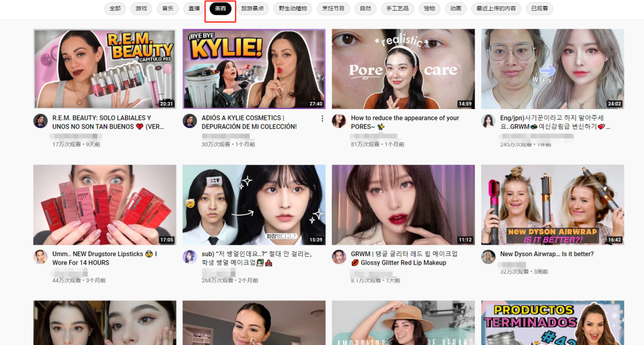Viewport: 644px width, 345px height.
Task: Select the 音乐 category chip
Action: [168, 8]
